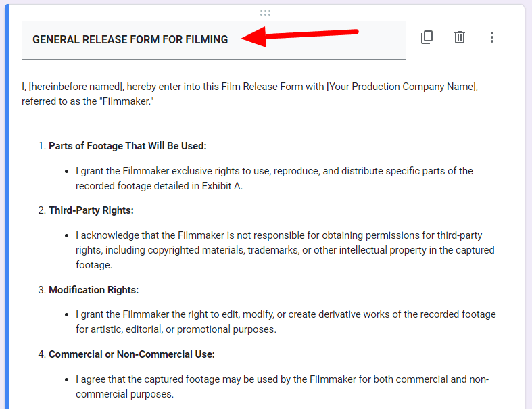Click the commercial and non-commercial purposes bullet
532x409 pixels.
click(x=282, y=387)
